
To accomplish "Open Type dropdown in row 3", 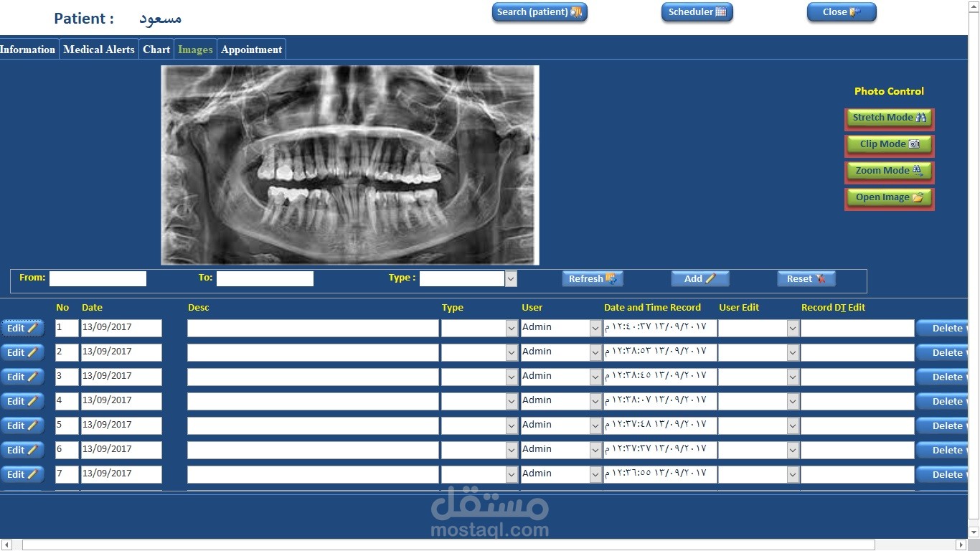I will 512,377.
